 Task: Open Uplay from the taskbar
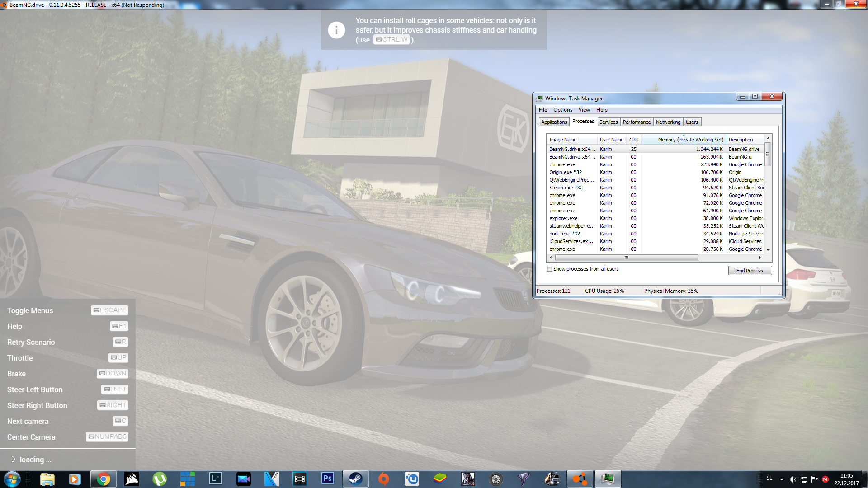411,479
